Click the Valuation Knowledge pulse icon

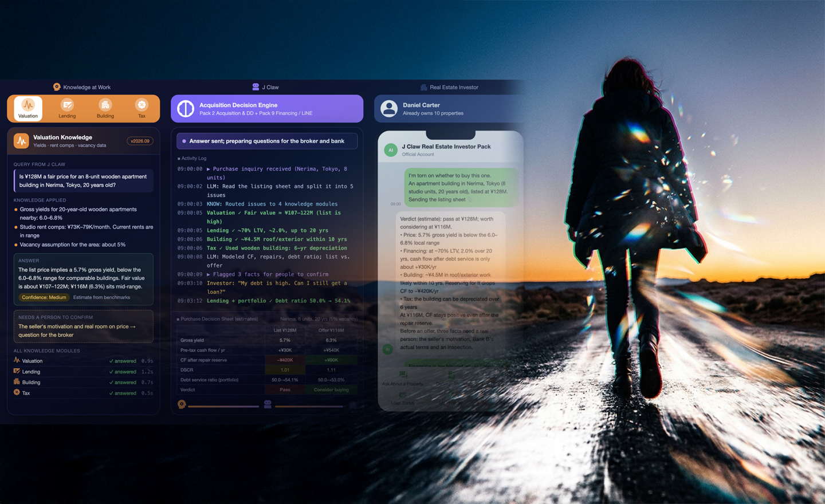(x=21, y=141)
